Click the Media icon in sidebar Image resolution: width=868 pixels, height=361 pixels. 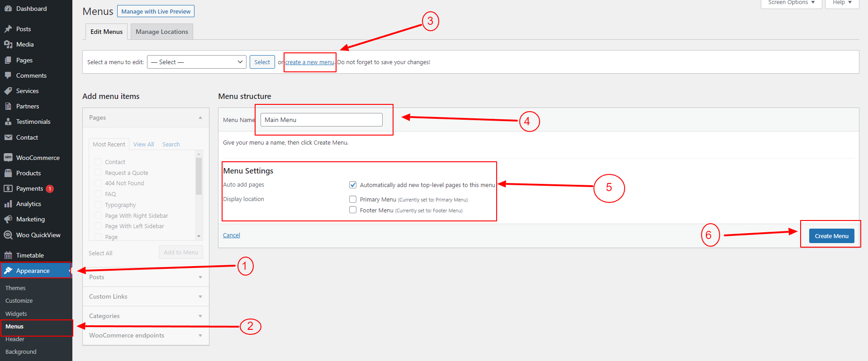8,44
